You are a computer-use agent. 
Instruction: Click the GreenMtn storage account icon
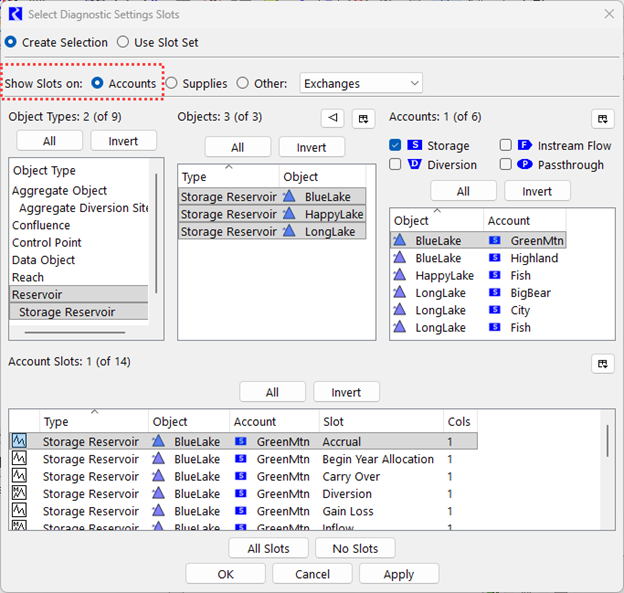[x=494, y=240]
